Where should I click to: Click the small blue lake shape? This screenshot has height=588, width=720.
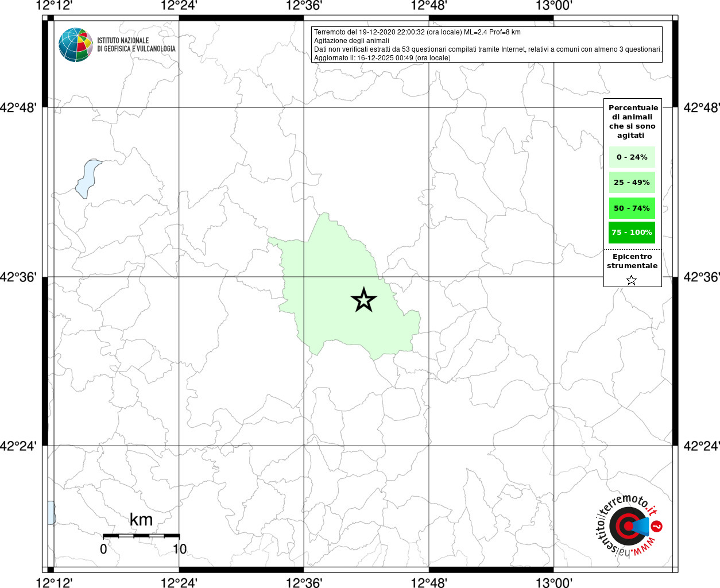(88, 179)
